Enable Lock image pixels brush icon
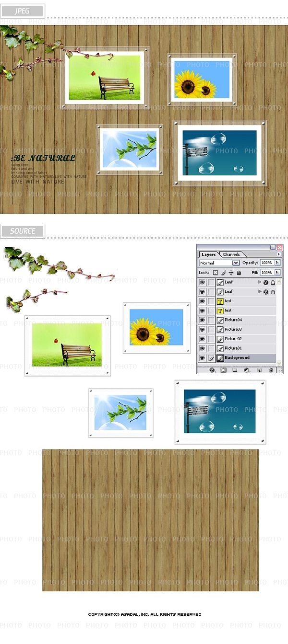288x644 pixels. 223,273
